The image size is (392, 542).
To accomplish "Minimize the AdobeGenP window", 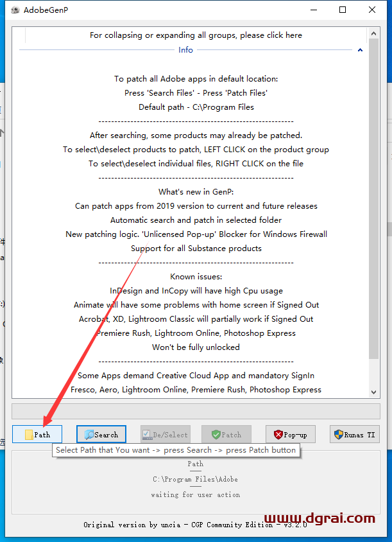I will (314, 10).
